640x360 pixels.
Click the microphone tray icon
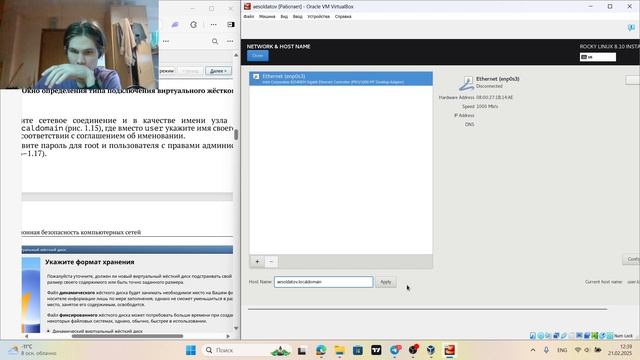click(546, 350)
